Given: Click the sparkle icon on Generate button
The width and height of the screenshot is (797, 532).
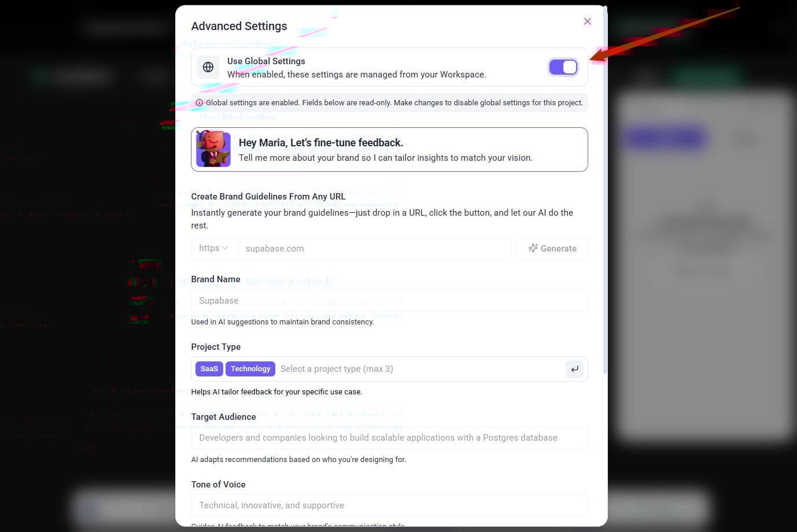Looking at the screenshot, I should 533,248.
